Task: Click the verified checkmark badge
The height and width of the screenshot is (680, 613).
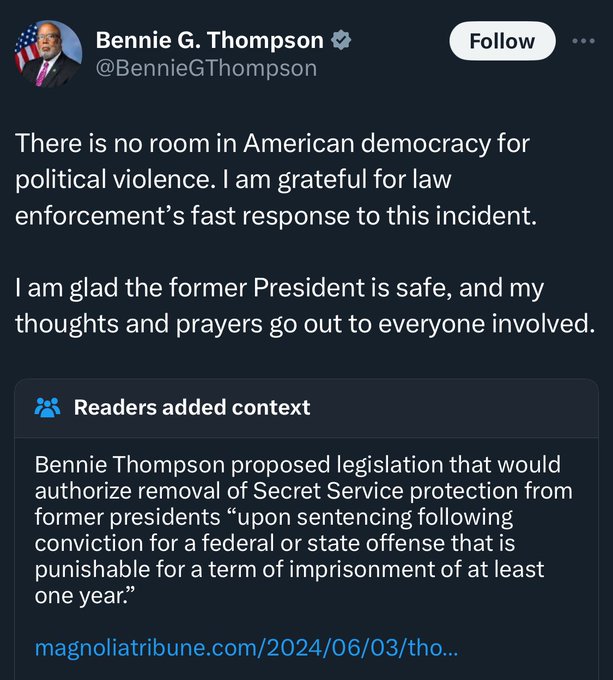Action: coord(341,41)
